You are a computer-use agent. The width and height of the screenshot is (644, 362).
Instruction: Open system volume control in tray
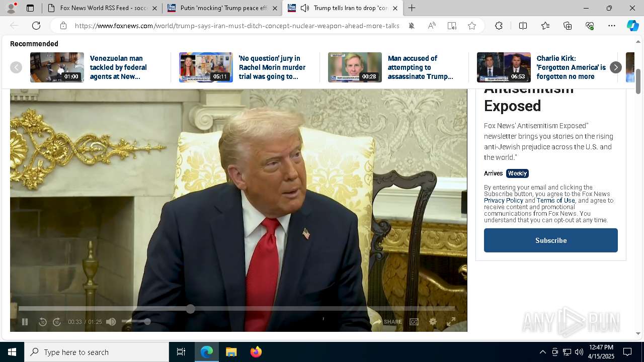coord(579,352)
